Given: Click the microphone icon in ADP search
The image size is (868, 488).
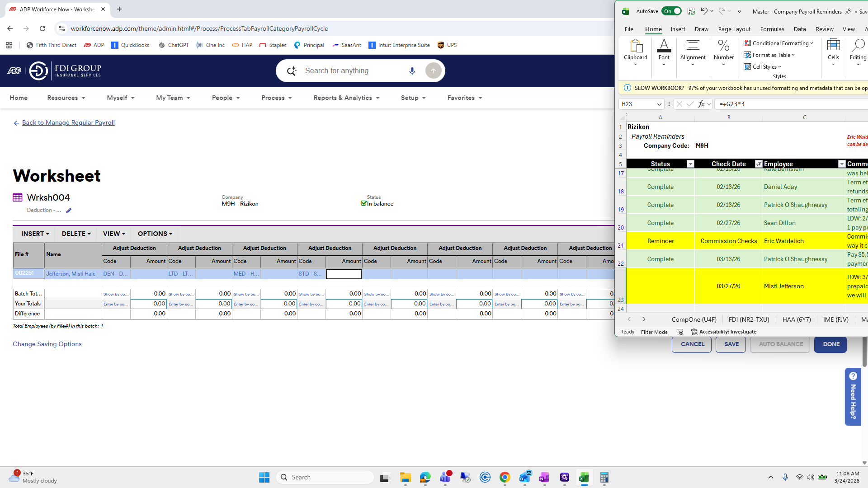Looking at the screenshot, I should pyautogui.click(x=412, y=71).
